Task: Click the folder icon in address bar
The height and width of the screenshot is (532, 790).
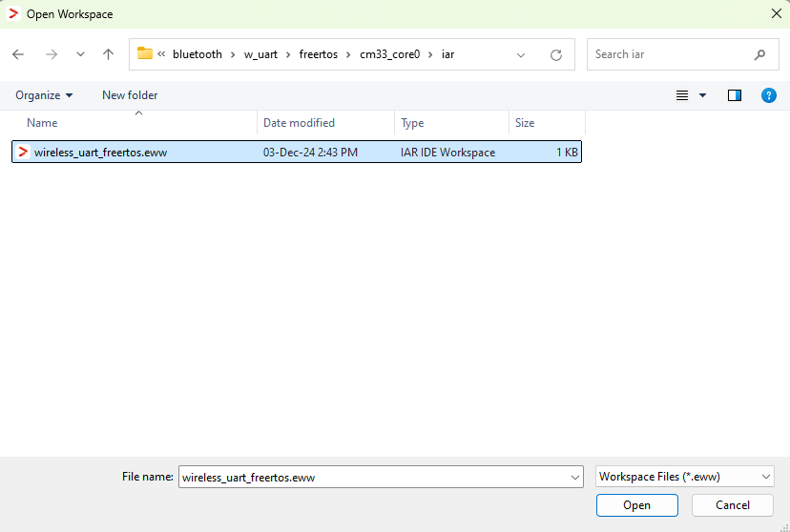Action: tap(145, 54)
